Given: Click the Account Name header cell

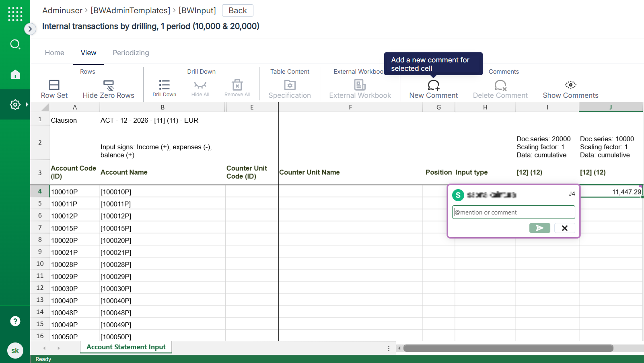Looking at the screenshot, I should (163, 172).
